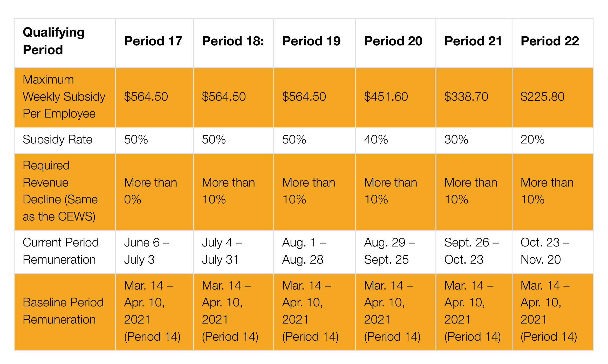Select the Required Revenue Decline row label

[x=60, y=191]
